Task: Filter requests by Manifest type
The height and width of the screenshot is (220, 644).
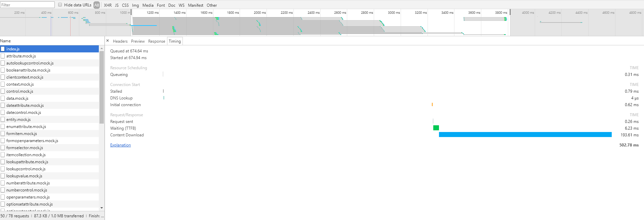Action: pos(196,5)
